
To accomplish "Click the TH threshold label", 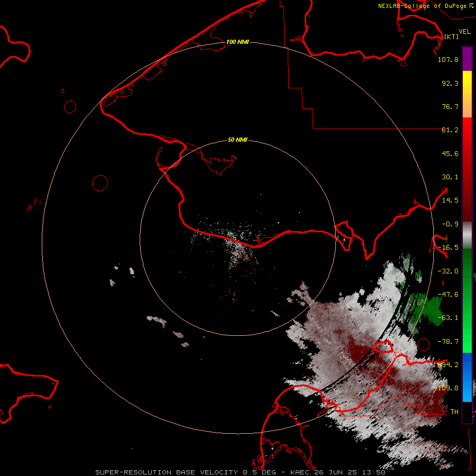I will click(454, 412).
